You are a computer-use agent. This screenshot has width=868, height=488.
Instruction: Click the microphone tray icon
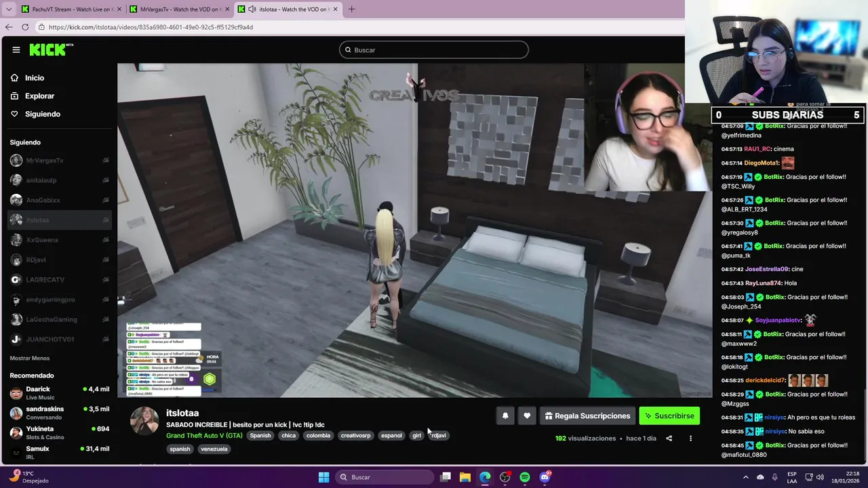click(x=774, y=477)
